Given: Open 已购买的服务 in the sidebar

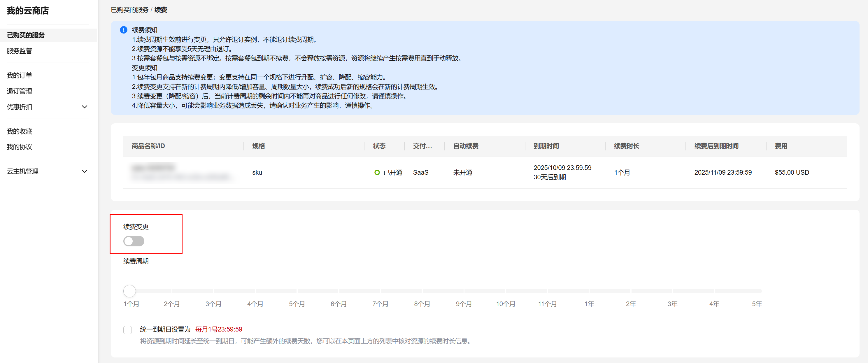Looking at the screenshot, I should click(x=26, y=35).
